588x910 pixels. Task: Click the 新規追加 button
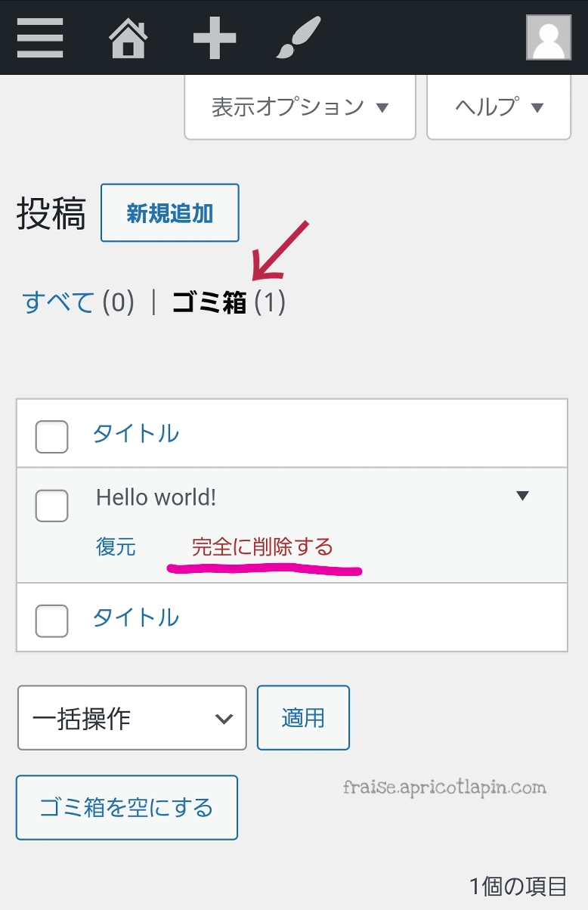[170, 213]
